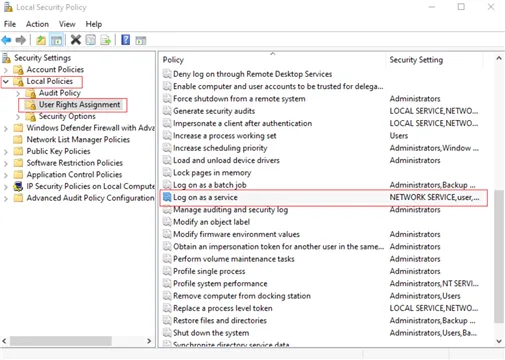Viewport: 505px width, 360px height.
Task: Expand the Public Key Policies node
Action: click(x=6, y=152)
